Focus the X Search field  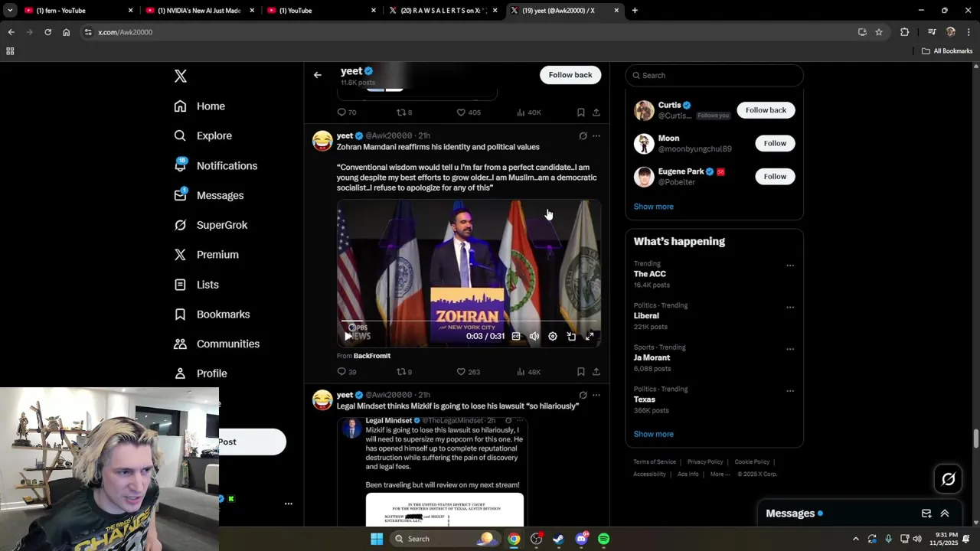(714, 75)
